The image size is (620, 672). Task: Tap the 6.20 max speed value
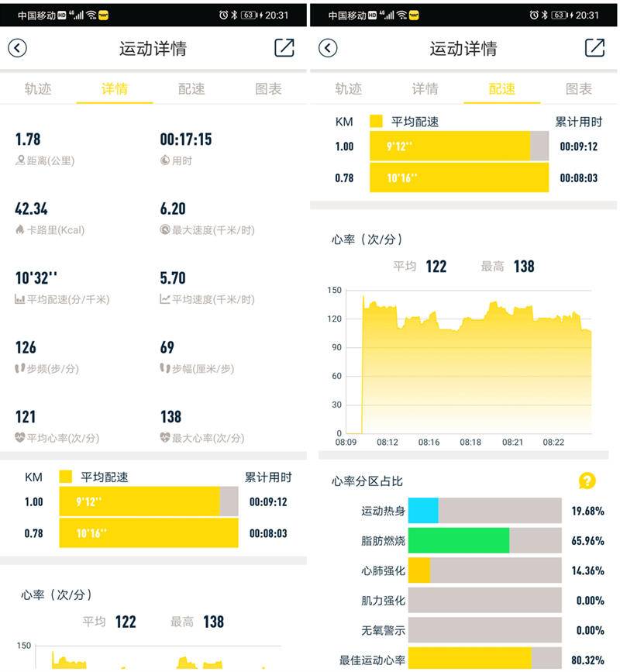tap(173, 208)
